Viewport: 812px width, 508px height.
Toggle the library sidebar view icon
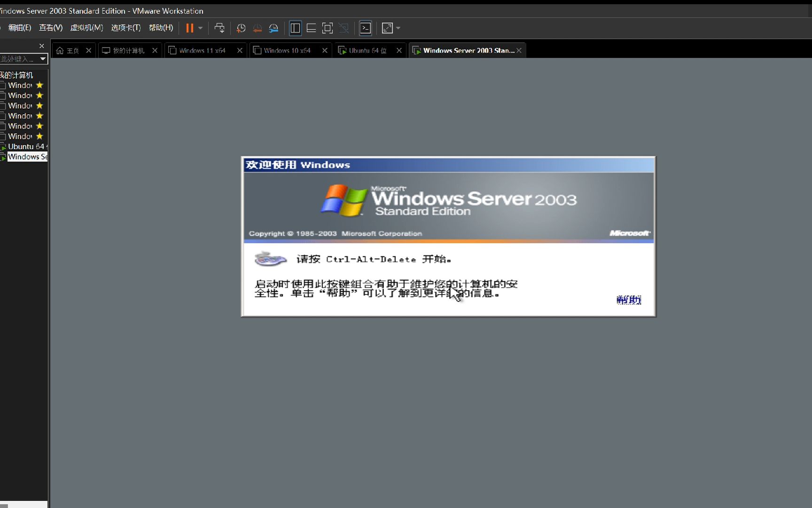tap(295, 28)
